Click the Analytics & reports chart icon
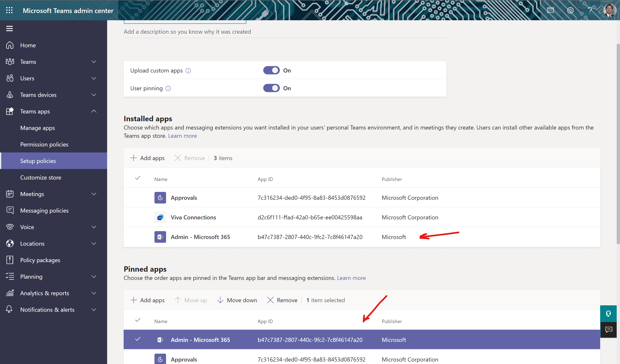 [10, 293]
